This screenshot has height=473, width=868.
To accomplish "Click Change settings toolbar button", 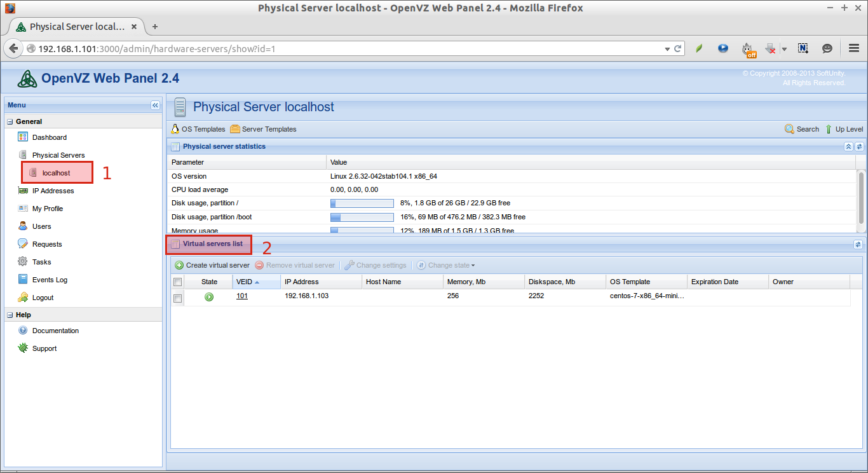I will (x=376, y=265).
